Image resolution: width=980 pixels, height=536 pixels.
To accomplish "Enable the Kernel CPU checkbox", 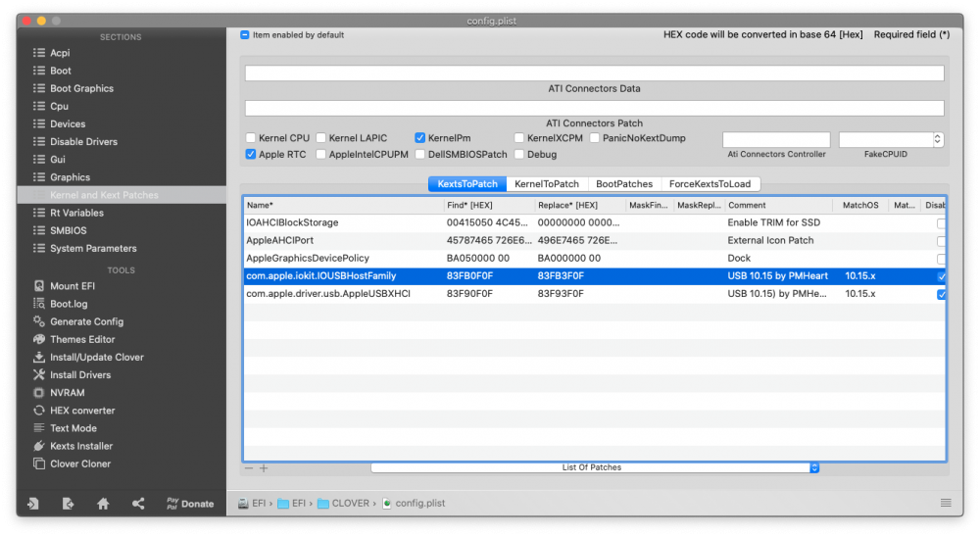I will click(x=251, y=139).
